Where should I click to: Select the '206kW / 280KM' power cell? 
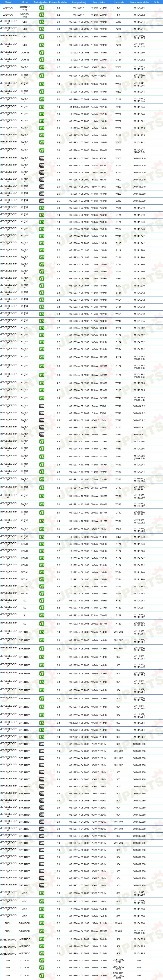click(99, 150)
